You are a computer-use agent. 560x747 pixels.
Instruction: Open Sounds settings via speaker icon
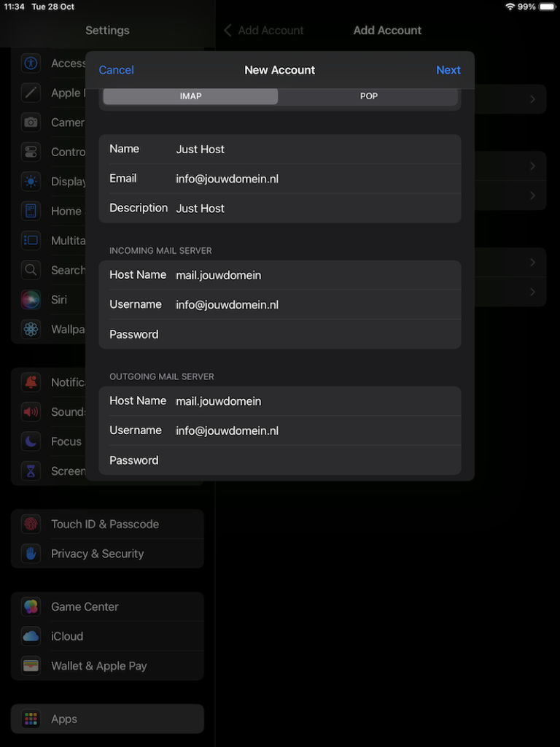(x=31, y=411)
